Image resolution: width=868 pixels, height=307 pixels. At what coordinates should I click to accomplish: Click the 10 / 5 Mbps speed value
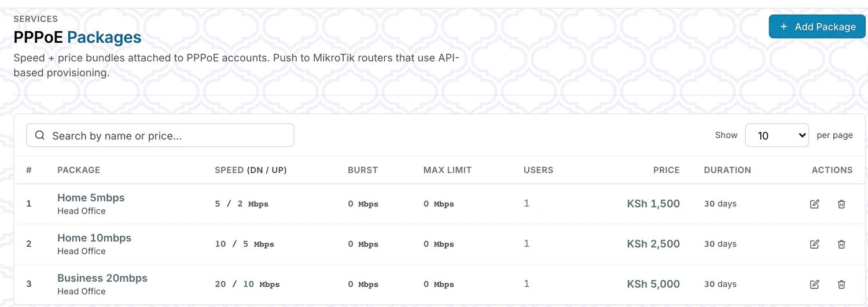tap(244, 244)
